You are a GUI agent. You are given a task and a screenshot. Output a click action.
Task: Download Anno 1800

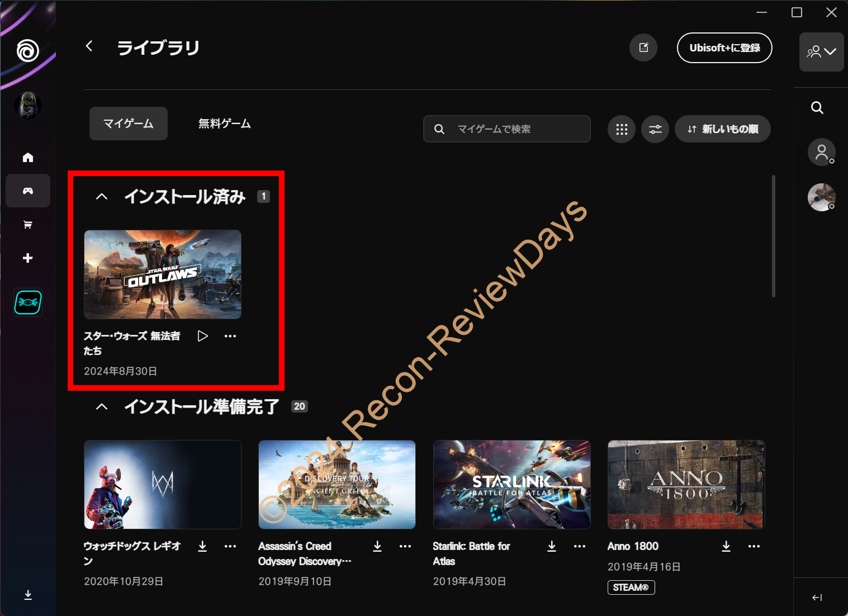tap(726, 546)
